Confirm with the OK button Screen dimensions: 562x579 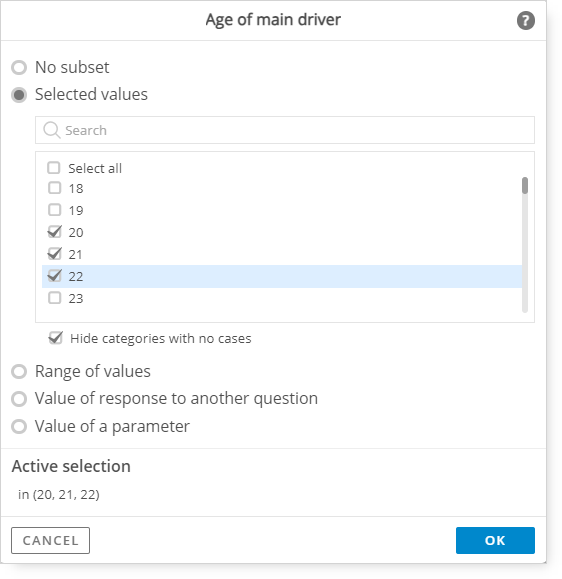point(495,540)
